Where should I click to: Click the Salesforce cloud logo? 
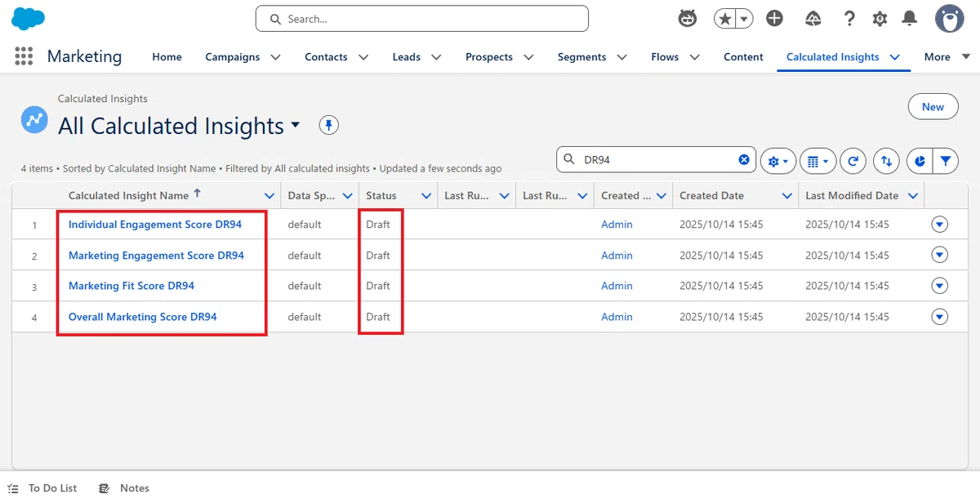coord(28,19)
